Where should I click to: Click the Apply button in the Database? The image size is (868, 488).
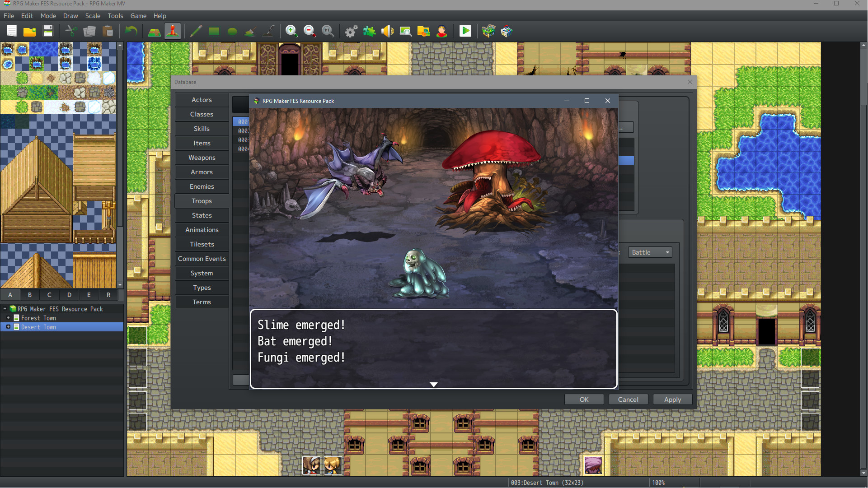click(x=672, y=399)
